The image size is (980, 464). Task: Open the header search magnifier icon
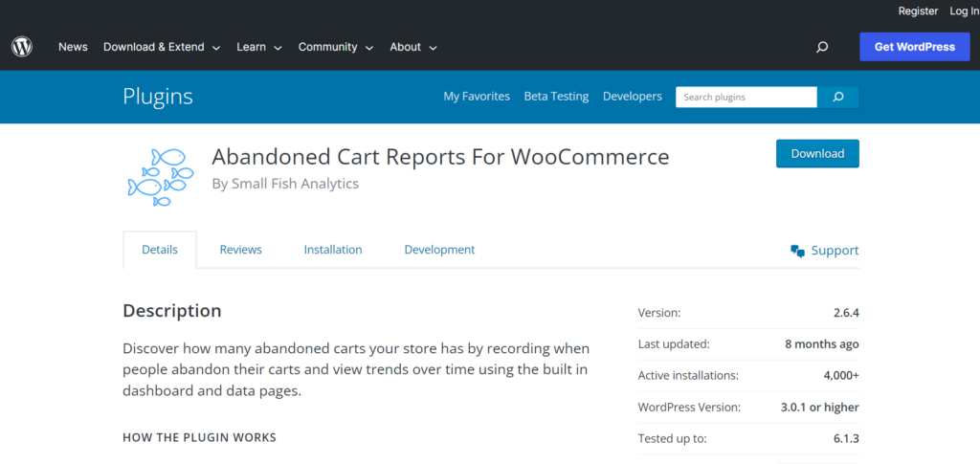(x=822, y=47)
